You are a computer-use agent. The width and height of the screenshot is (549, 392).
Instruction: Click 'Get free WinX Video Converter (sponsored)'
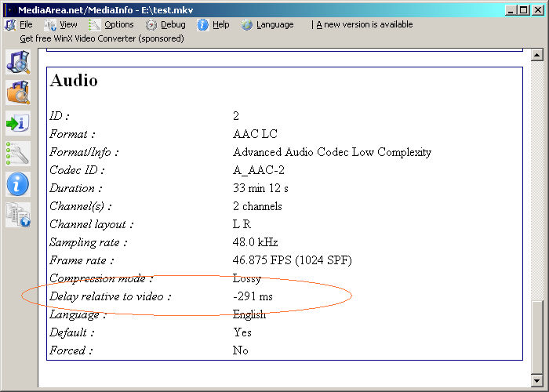[102, 38]
